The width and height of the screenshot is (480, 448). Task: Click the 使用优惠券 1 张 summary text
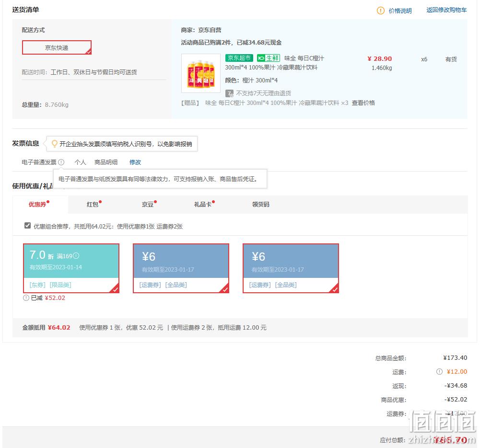click(x=121, y=328)
